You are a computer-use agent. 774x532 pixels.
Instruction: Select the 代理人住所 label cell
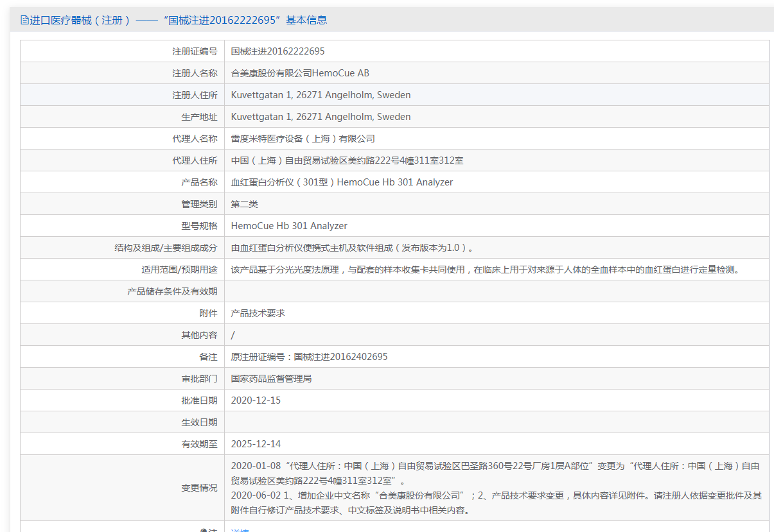point(122,160)
